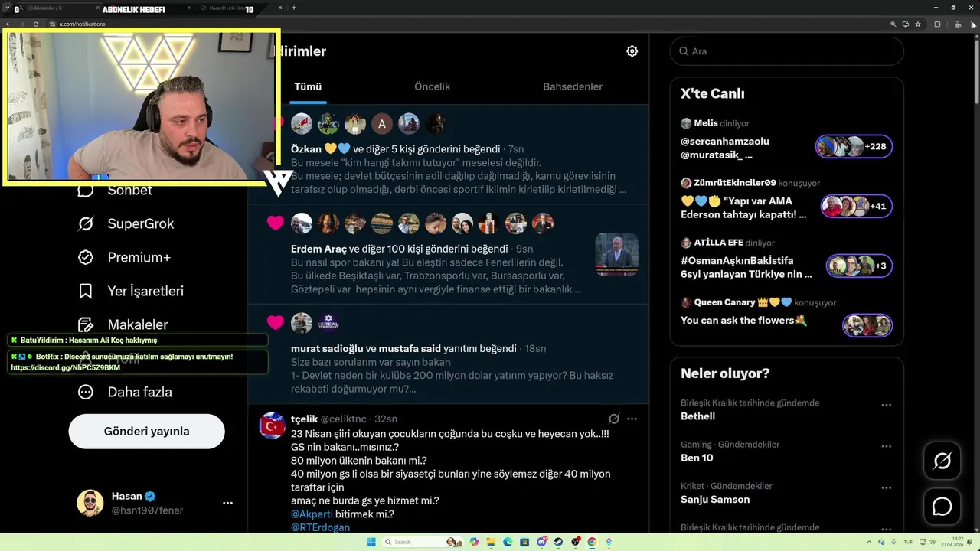This screenshot has width=980, height=551.
Task: Click the 'A' avatar in first notification
Action: pyautogui.click(x=382, y=124)
